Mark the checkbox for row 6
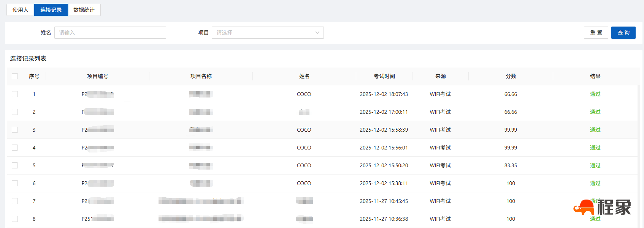Image resolution: width=644 pixels, height=228 pixels. (x=15, y=183)
